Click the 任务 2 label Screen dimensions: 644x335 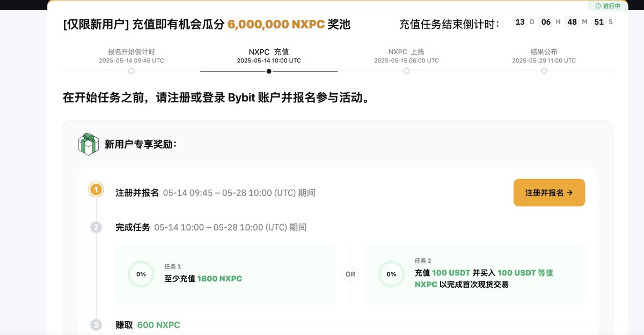(x=423, y=260)
